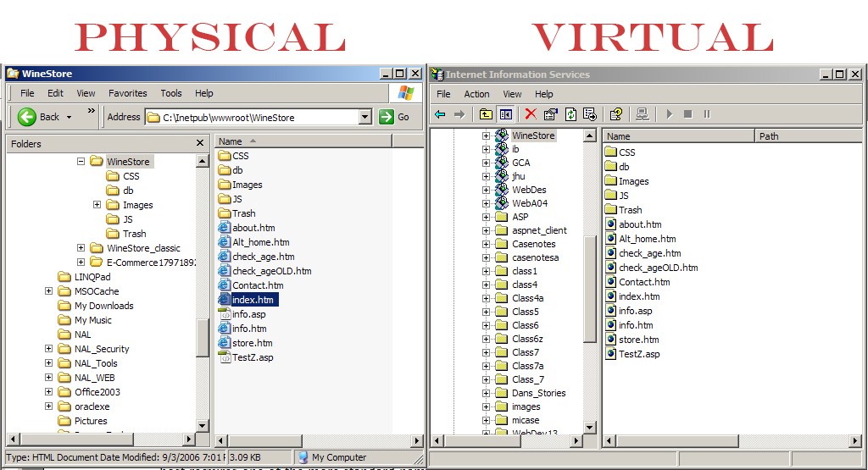Click the green Refresh icon in IIS
The width and height of the screenshot is (868, 470).
[x=570, y=114]
